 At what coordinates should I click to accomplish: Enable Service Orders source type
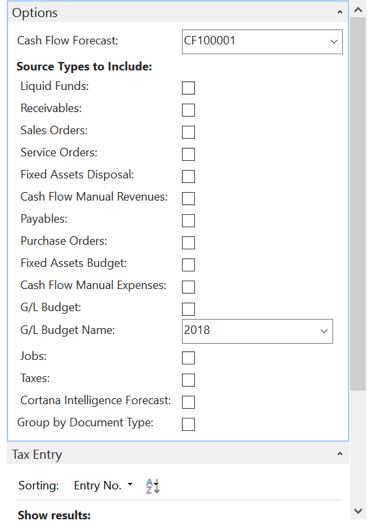click(x=188, y=154)
